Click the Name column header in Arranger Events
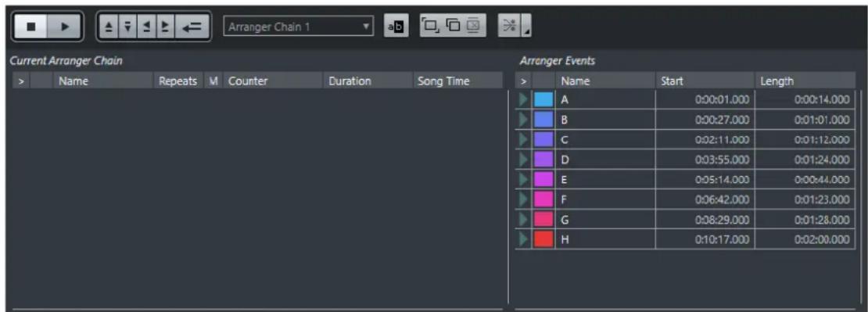Viewport: 868px width, 312px height. pyautogui.click(x=605, y=81)
